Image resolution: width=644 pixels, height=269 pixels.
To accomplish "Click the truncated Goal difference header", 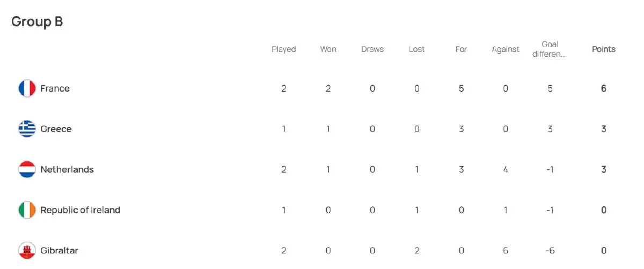I will (550, 49).
